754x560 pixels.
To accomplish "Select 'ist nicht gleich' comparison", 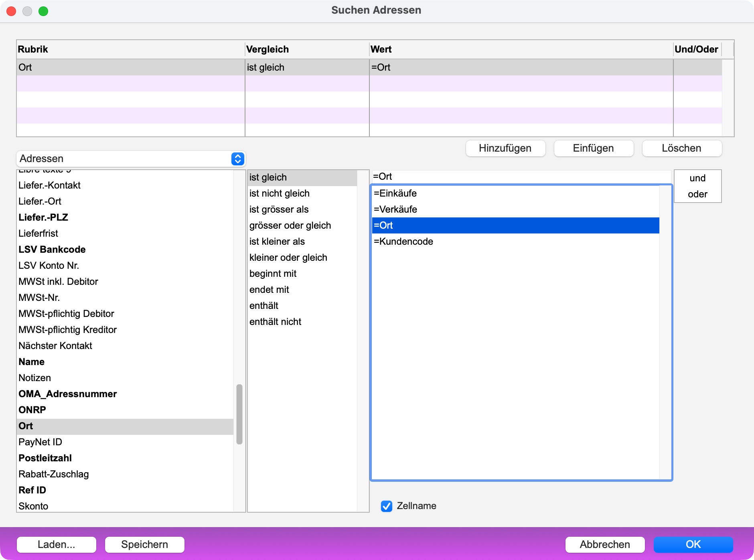I will click(279, 193).
